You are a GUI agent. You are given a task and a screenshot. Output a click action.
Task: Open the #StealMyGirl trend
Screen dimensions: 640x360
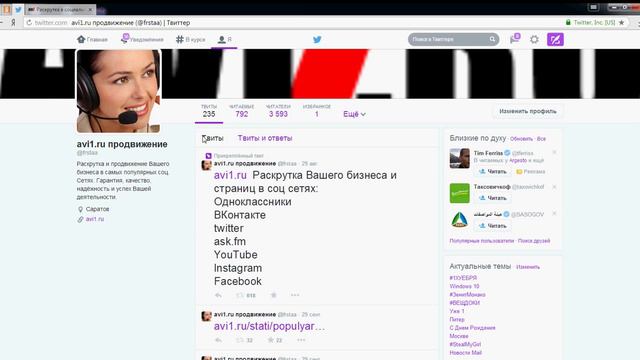click(465, 344)
